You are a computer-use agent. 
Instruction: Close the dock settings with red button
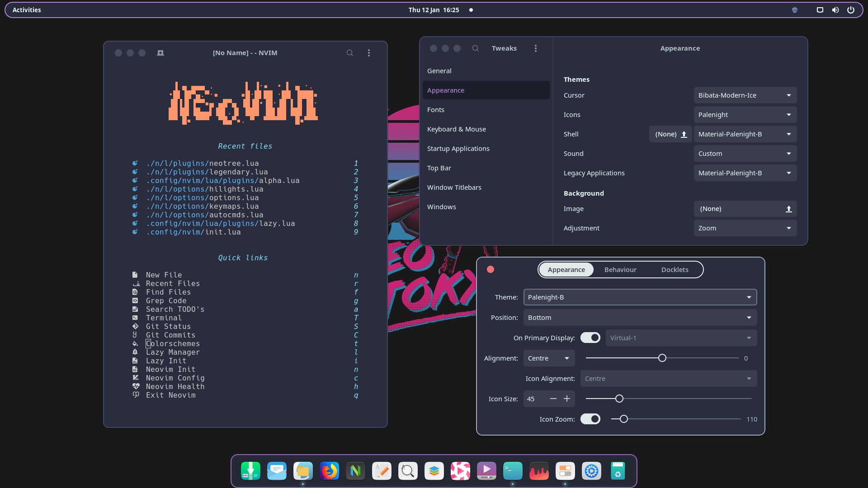coord(491,270)
